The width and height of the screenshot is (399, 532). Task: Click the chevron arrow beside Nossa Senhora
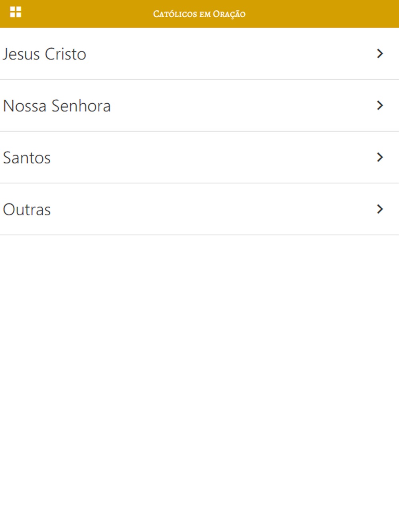click(x=380, y=105)
